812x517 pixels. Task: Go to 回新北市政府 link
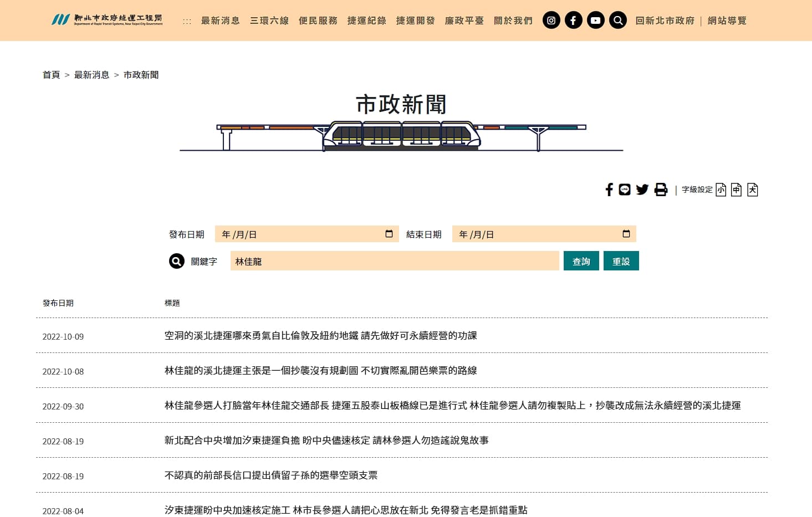(665, 21)
